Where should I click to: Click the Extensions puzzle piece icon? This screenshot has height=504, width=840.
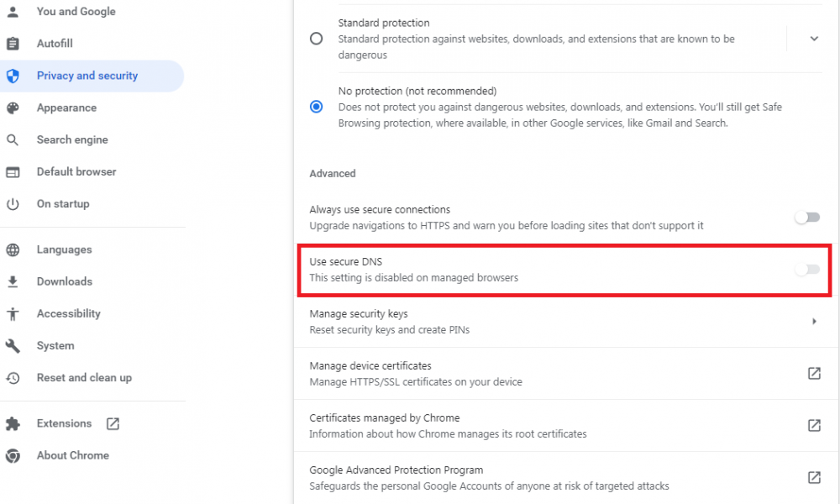coord(13,423)
